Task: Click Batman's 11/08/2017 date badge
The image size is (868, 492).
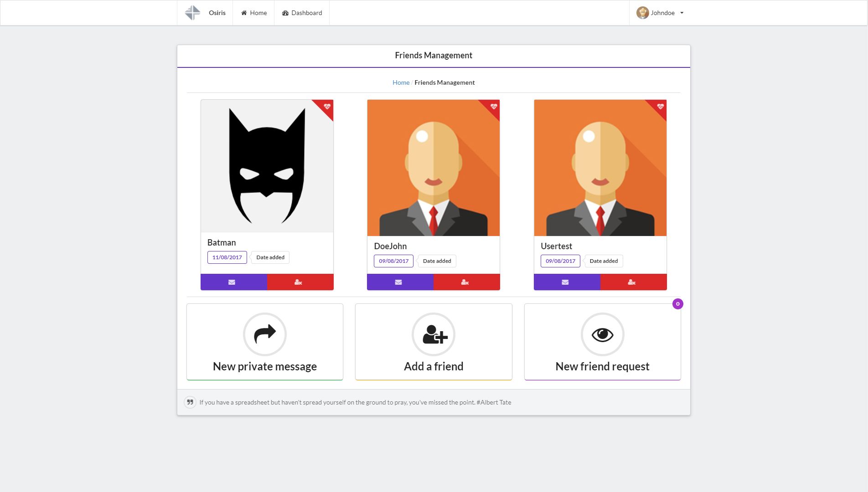Action: [227, 257]
